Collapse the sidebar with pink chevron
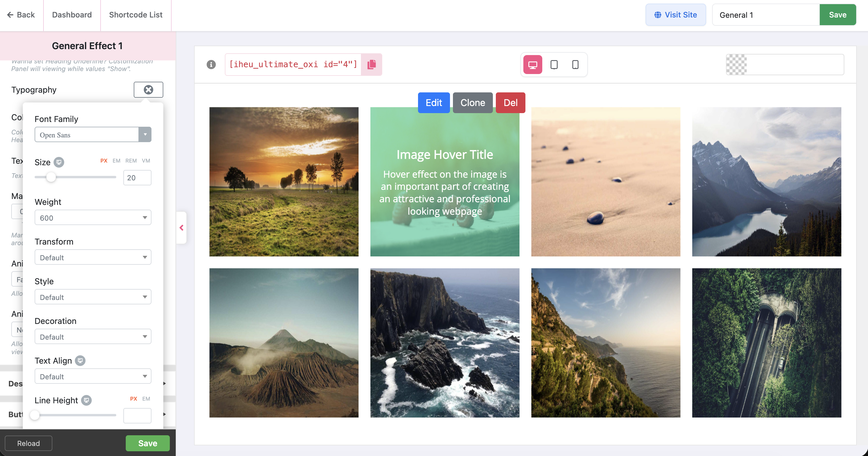This screenshot has height=456, width=868. pyautogui.click(x=181, y=228)
